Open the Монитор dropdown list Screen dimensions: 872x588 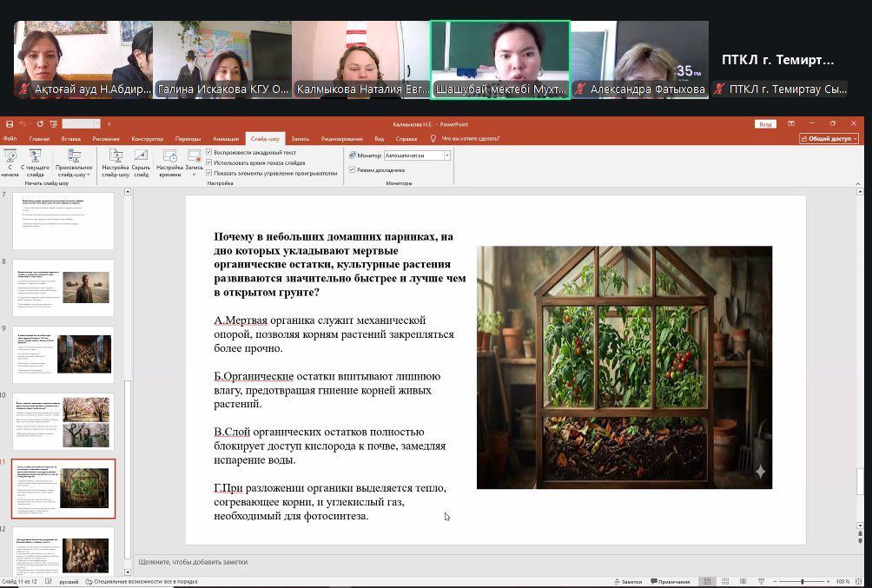pos(447,155)
